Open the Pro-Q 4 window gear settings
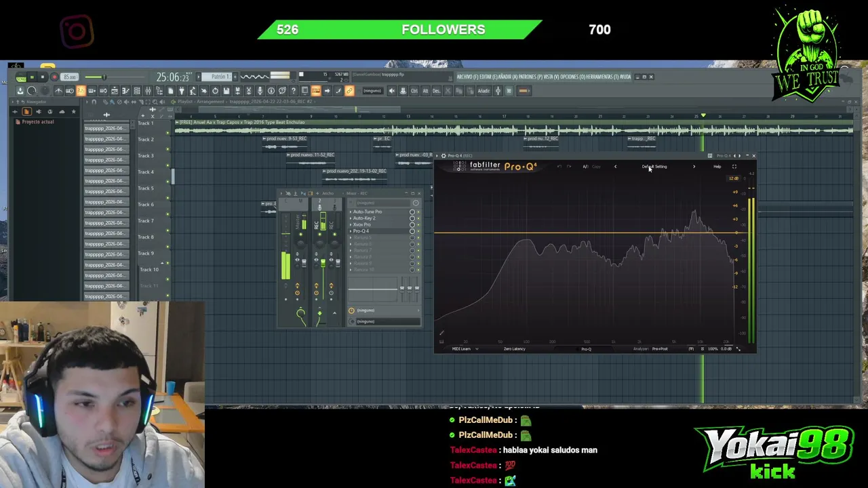The height and width of the screenshot is (488, 868). coord(443,155)
